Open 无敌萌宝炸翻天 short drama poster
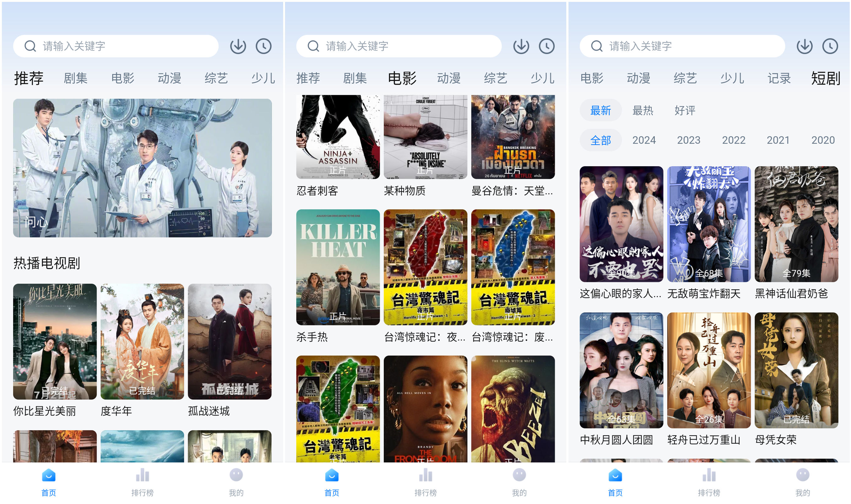Viewport: 851px width, 504px height. click(x=709, y=224)
